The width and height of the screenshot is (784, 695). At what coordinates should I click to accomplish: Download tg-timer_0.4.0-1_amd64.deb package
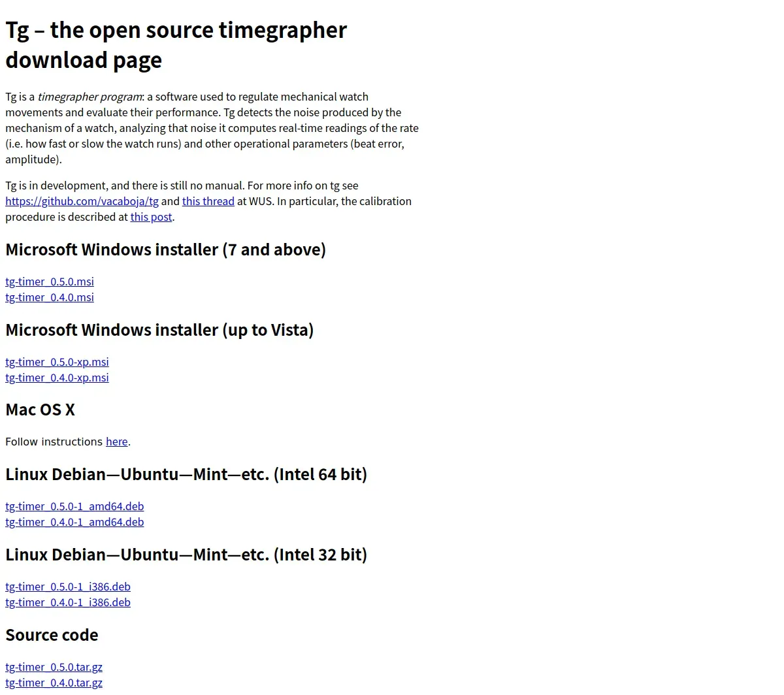point(74,522)
